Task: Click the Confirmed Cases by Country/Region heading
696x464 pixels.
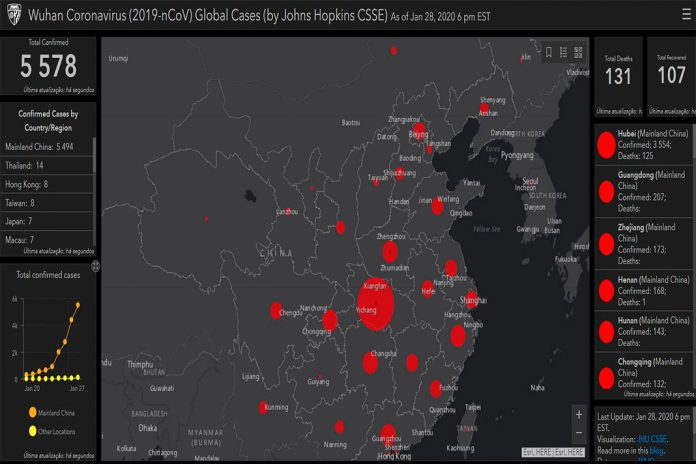Action: coord(48,120)
